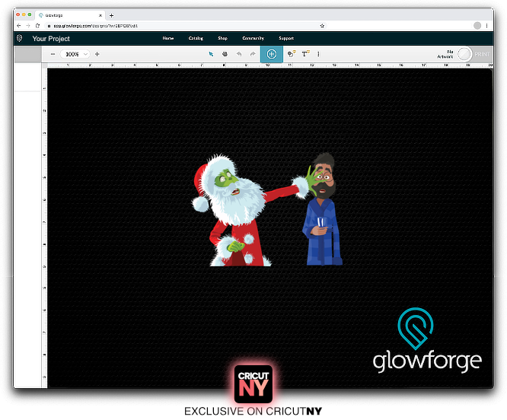Select the arrow selection tool
The width and height of the screenshot is (507, 420).
click(x=211, y=54)
